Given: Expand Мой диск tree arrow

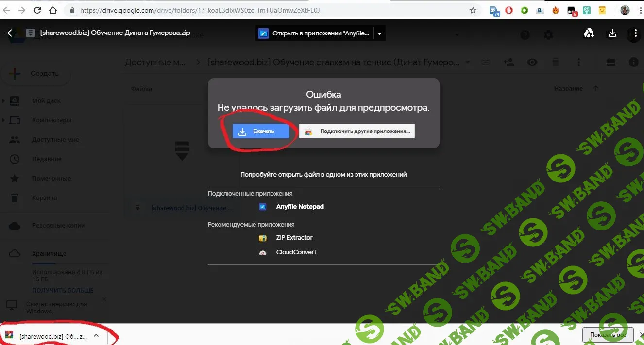Looking at the screenshot, I should [x=4, y=101].
